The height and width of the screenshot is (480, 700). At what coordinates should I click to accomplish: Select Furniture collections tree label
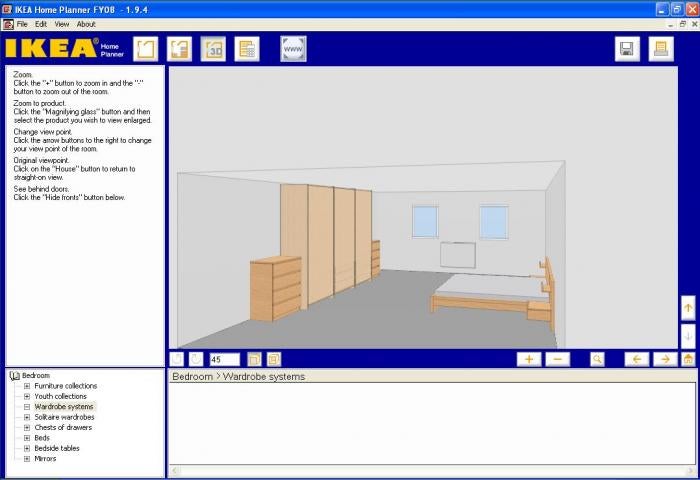[66, 386]
